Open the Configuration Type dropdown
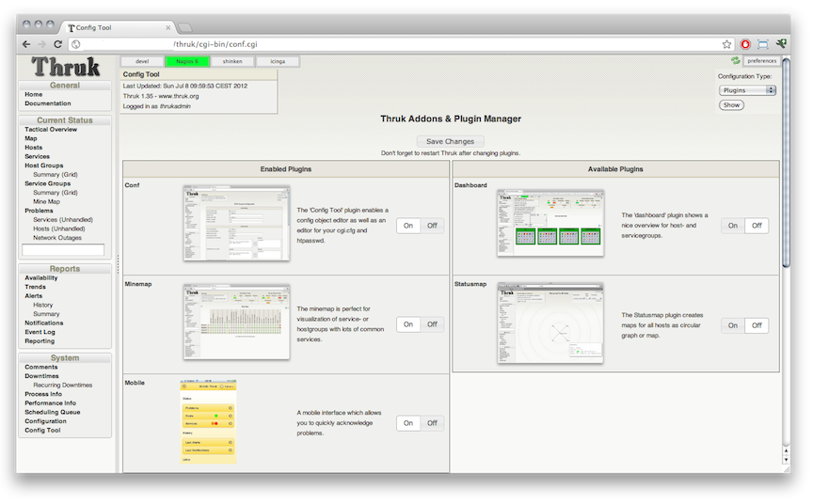This screenshot has width=813, height=504. [748, 90]
